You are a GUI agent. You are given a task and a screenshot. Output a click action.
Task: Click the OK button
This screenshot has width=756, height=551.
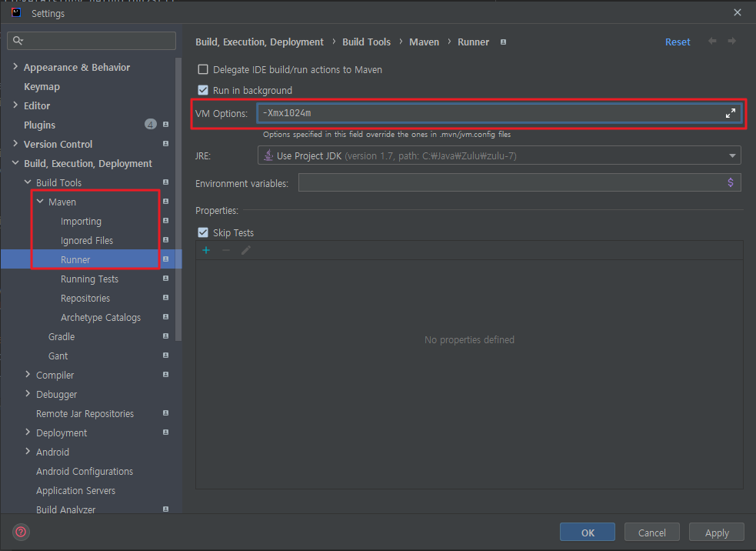click(588, 533)
